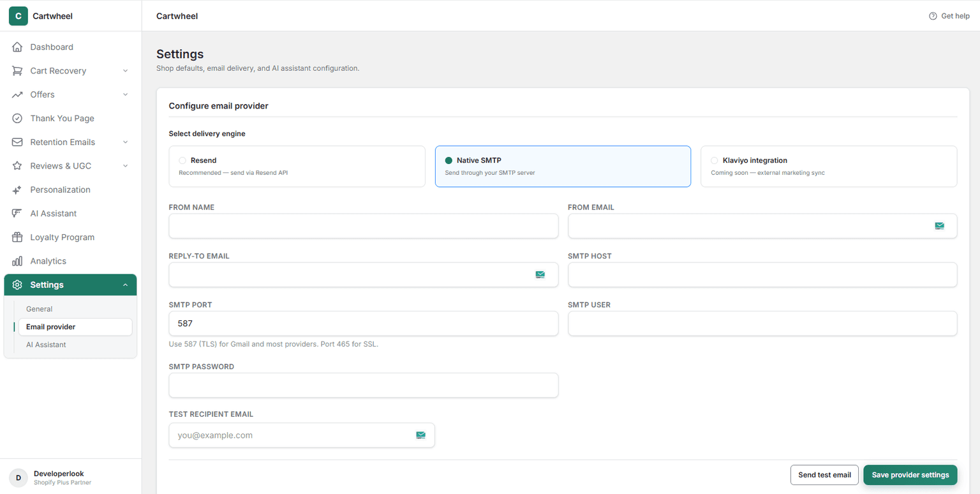980x494 pixels.
Task: Click the 'Recommended — send via Resend API' text
Action: click(x=233, y=173)
